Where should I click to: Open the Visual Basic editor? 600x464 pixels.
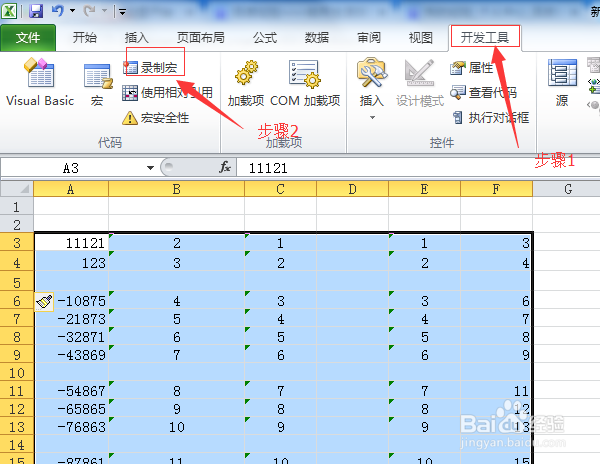[40, 82]
